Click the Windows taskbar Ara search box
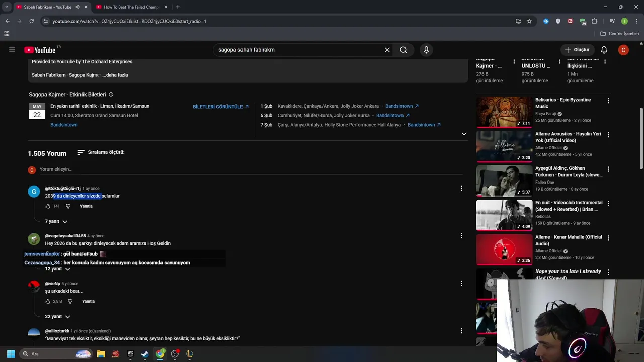The width and height of the screenshot is (644, 362). click(x=56, y=354)
